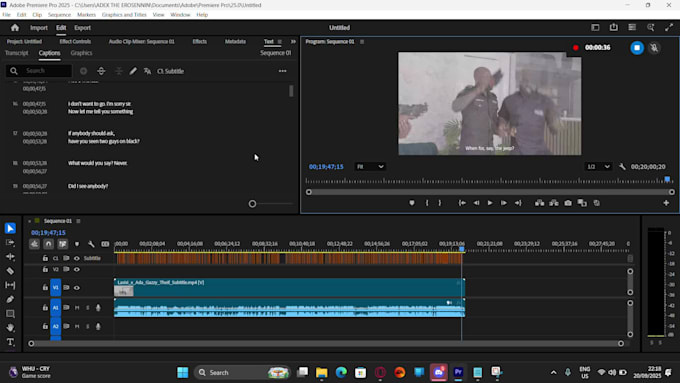Image resolution: width=680 pixels, height=383 pixels.
Task: Click the Program monitor zoom scroll bar
Action: click(490, 192)
